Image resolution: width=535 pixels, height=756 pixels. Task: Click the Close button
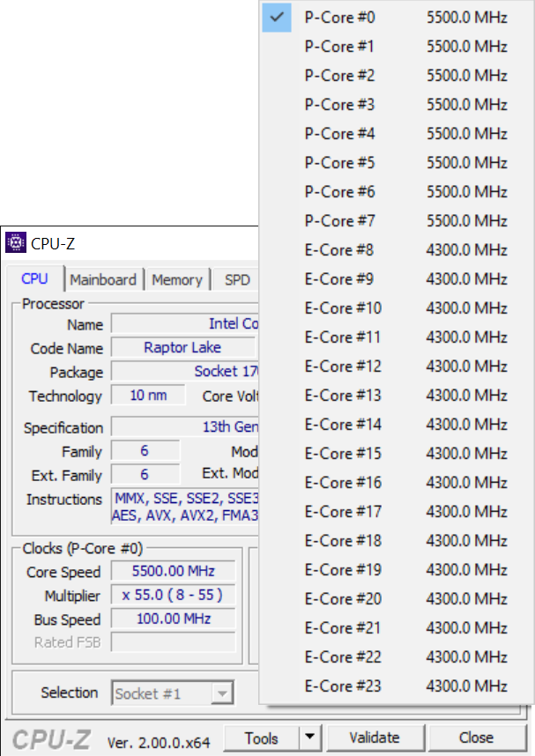tap(476, 737)
